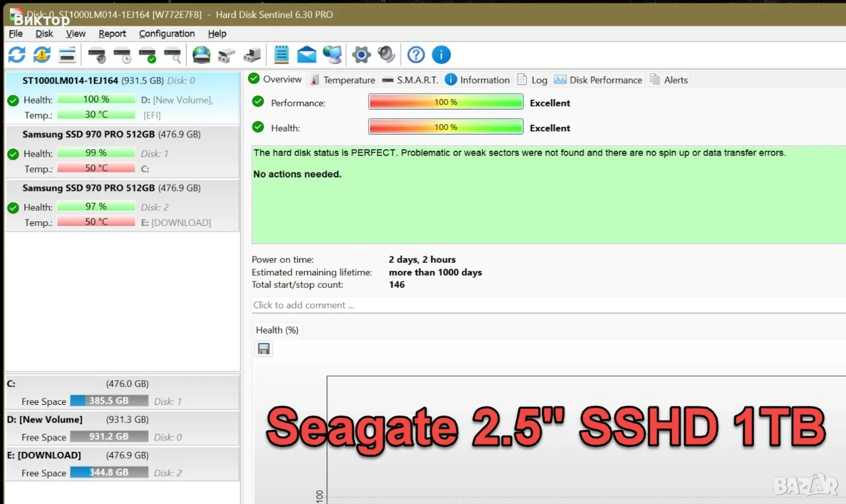Screen dimensions: 846x504
Task: Click the 97 % health bar of Disk 2
Action: pos(96,207)
